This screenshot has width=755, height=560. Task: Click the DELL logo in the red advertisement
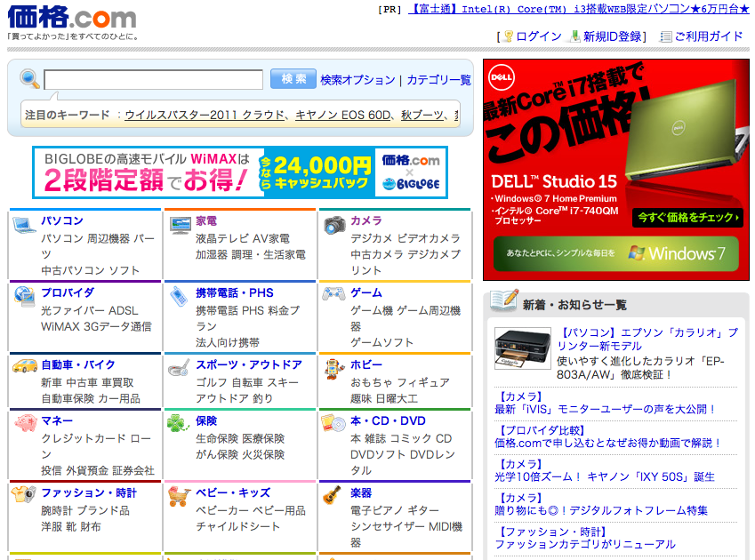(502, 77)
